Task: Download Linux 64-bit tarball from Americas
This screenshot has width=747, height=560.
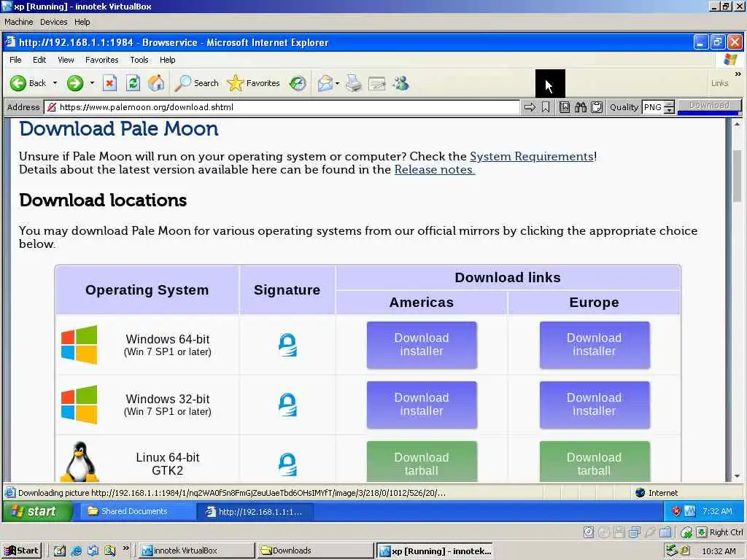Action: click(x=422, y=462)
